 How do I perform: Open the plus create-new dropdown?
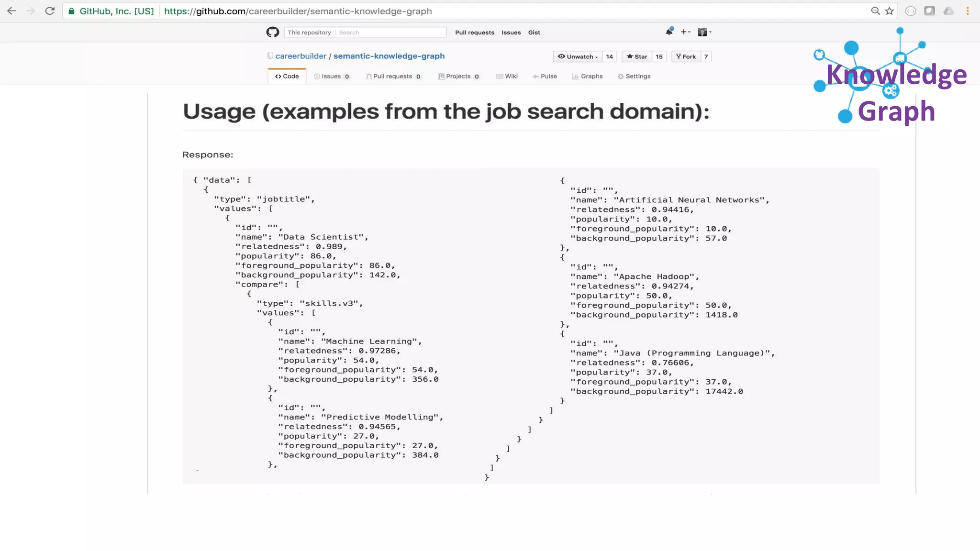(685, 32)
